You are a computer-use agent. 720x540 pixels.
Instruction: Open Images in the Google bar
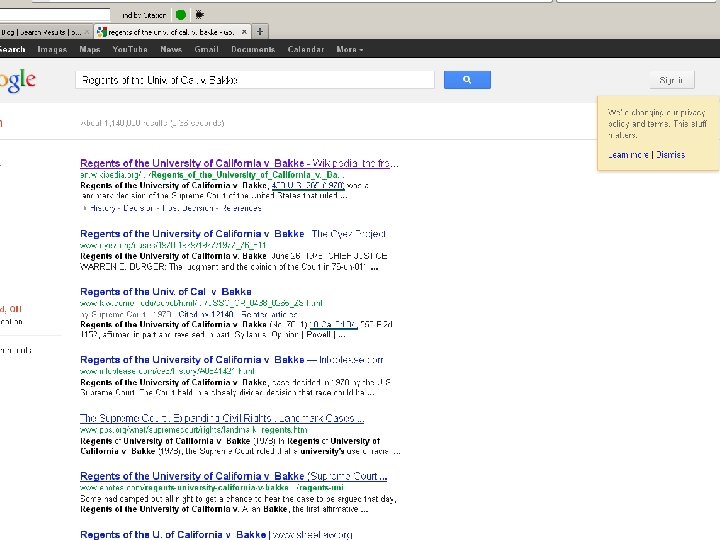tap(52, 49)
